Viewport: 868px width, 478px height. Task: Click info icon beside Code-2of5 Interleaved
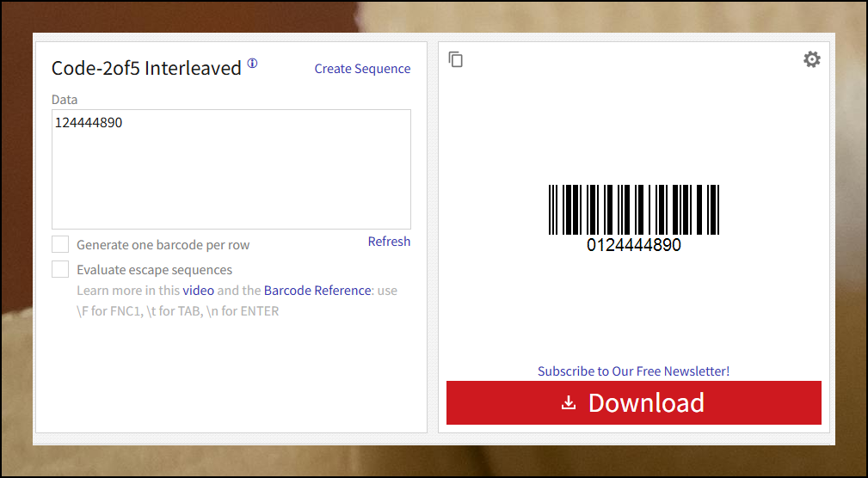(252, 63)
